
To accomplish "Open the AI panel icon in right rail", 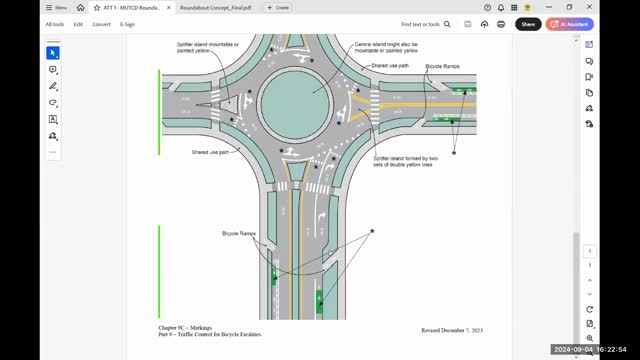I will [589, 44].
